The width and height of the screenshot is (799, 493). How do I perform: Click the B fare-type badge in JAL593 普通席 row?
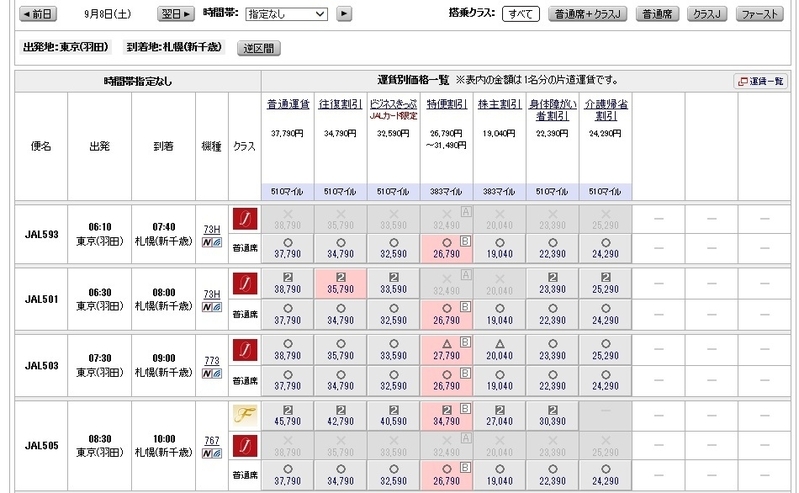465,241
